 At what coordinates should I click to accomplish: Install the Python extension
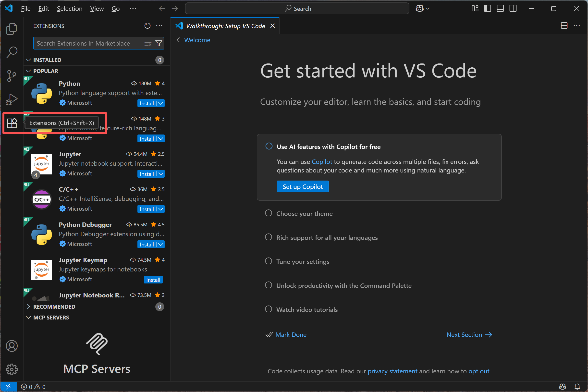pos(147,103)
